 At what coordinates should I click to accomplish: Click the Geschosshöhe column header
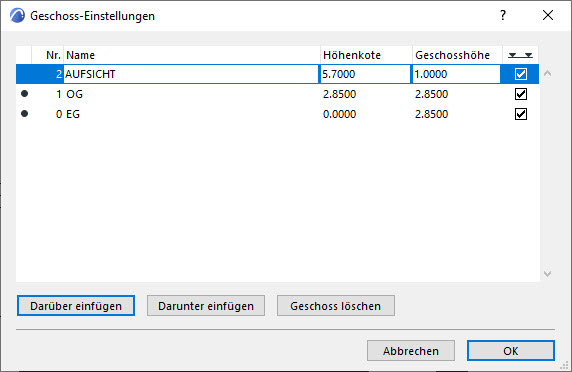[457, 55]
